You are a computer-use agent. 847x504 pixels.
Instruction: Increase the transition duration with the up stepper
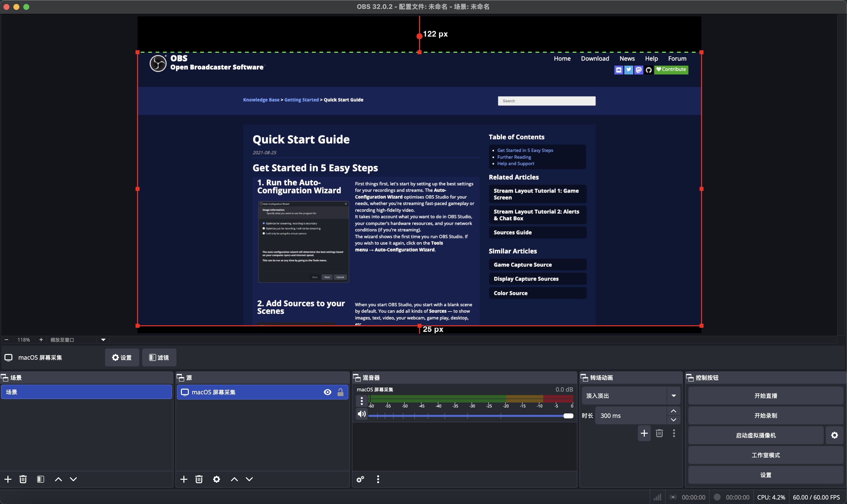(x=673, y=411)
